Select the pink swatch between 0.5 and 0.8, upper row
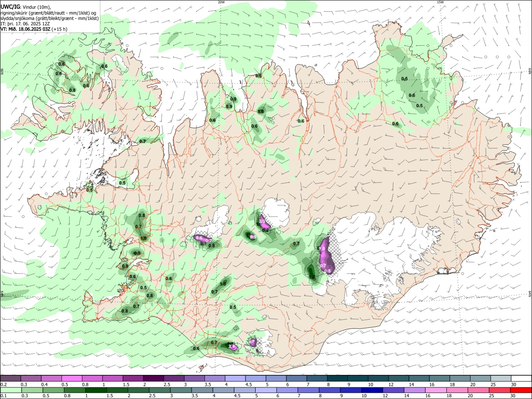The height and width of the screenshot is (399, 532). coord(71,378)
